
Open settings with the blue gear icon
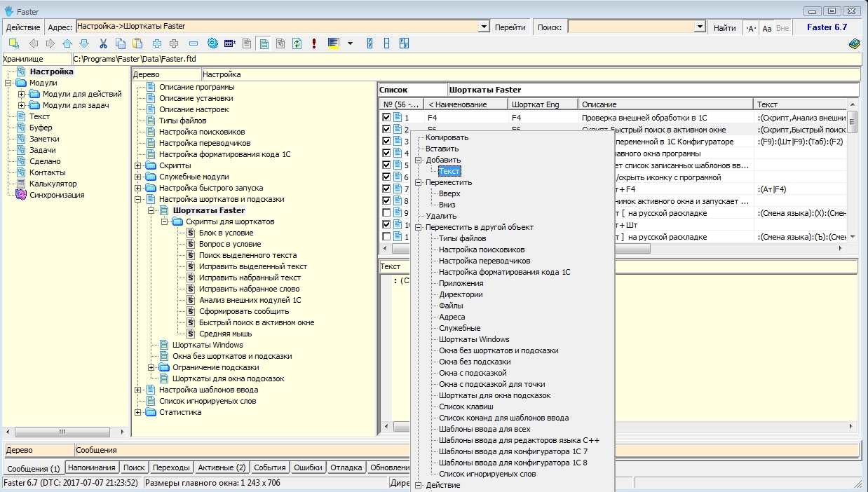tap(212, 43)
